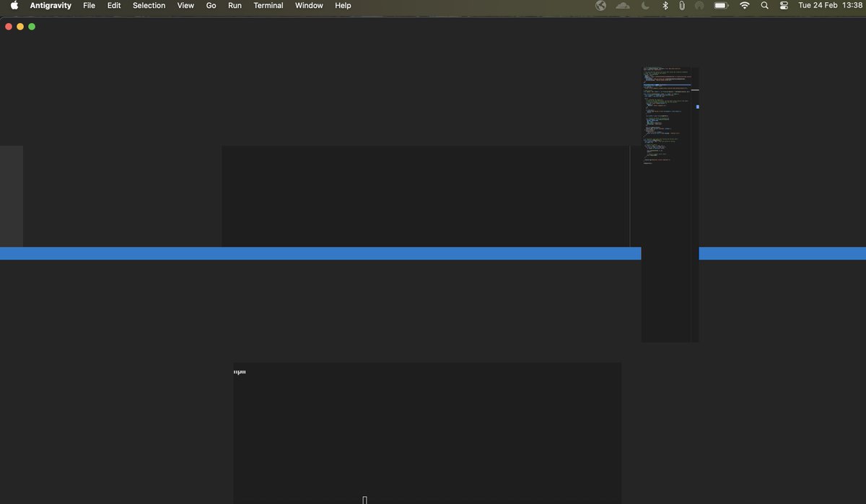Viewport: 866px width, 504px height.
Task: Open the Selection menu
Action: click(x=149, y=5)
